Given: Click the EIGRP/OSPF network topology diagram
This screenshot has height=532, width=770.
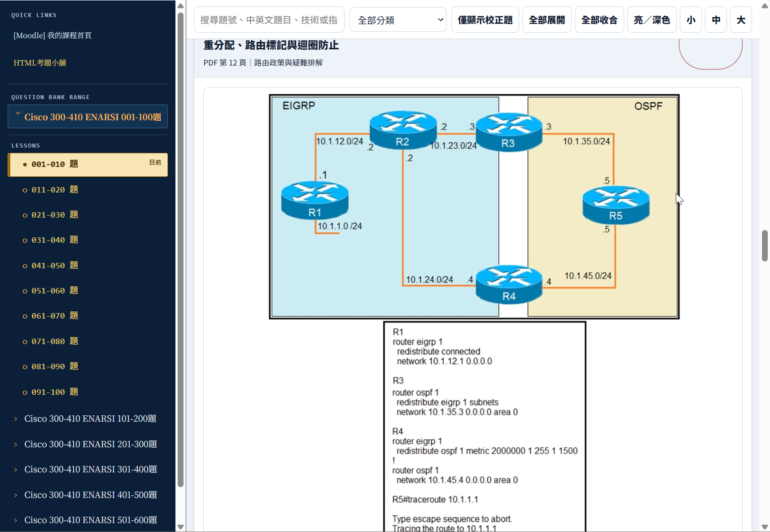Looking at the screenshot, I should click(x=474, y=206).
